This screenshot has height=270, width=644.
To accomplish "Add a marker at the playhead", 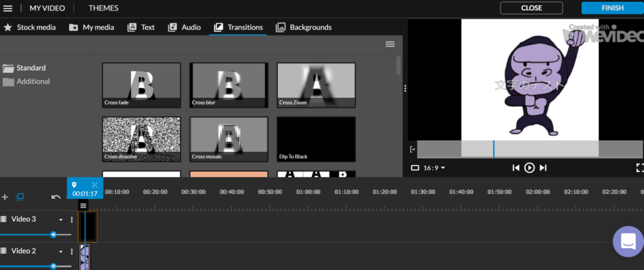I will pyautogui.click(x=74, y=185).
